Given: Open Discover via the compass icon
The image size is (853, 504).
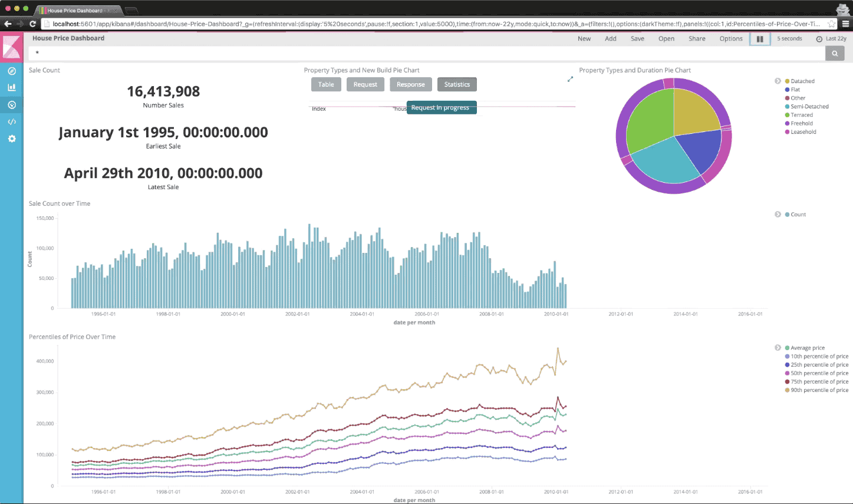Looking at the screenshot, I should pos(12,71).
